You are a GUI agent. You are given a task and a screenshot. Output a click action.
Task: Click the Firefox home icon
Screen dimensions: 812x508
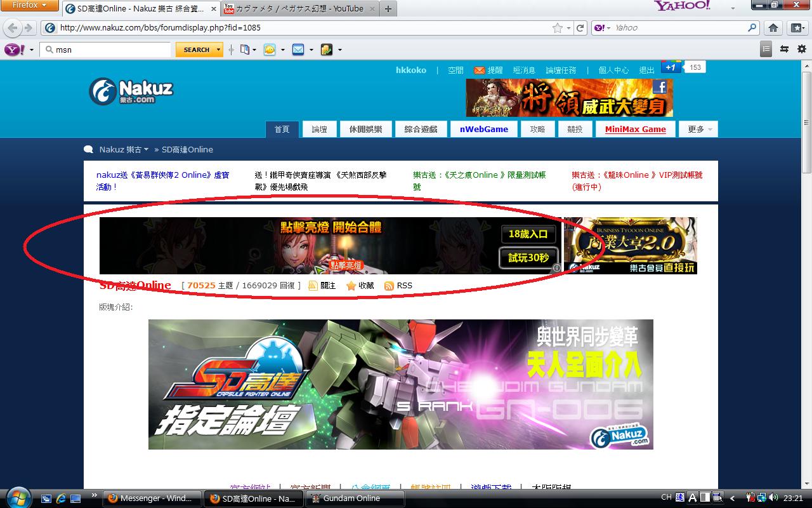[773, 28]
